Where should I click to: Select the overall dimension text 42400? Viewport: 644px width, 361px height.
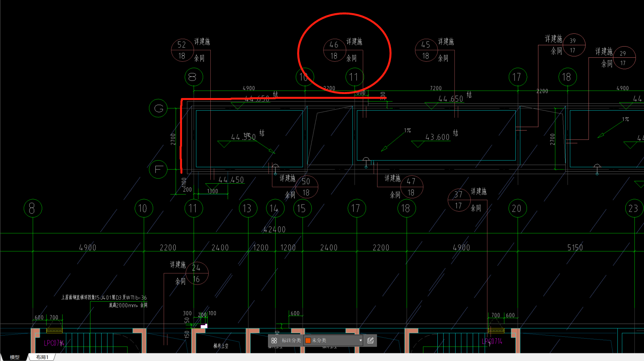(x=274, y=230)
